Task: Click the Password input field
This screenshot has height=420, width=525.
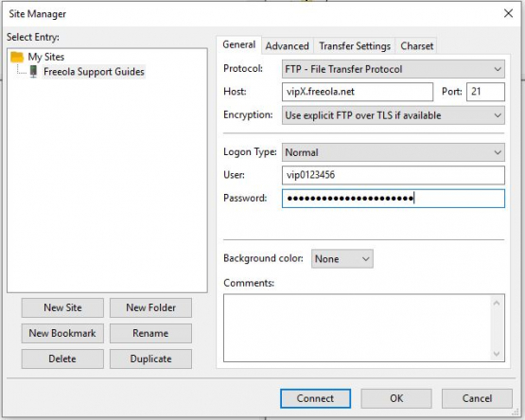Action: point(394,199)
